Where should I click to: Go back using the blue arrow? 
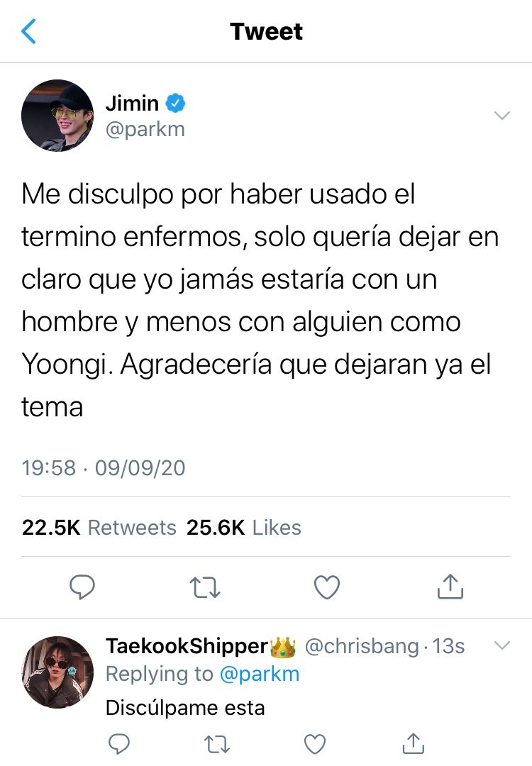coord(28,31)
